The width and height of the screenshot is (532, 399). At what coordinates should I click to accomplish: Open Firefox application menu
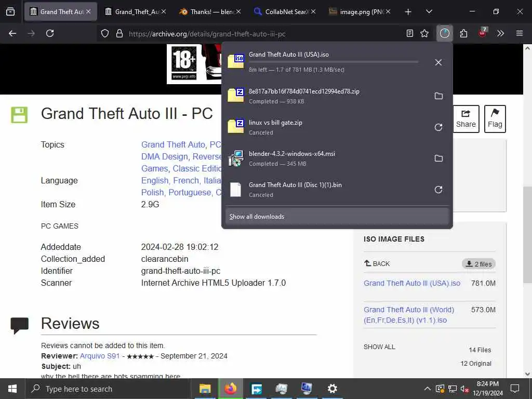520,33
